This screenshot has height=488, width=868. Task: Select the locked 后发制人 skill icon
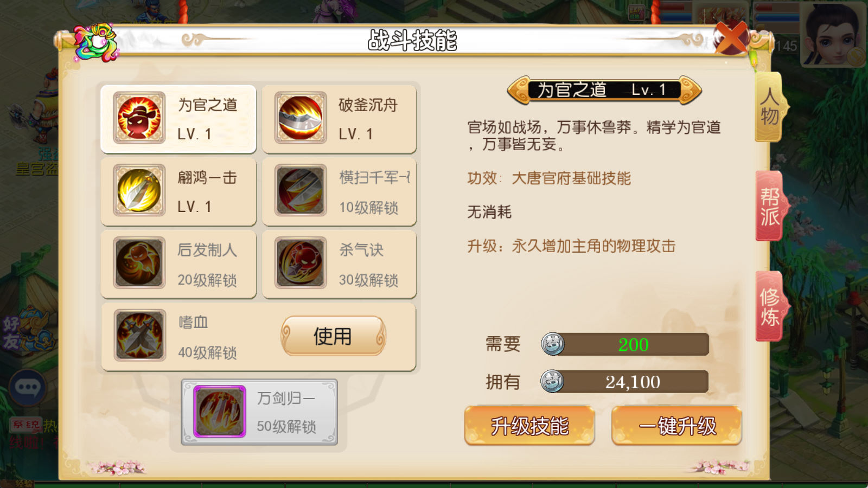[139, 263]
